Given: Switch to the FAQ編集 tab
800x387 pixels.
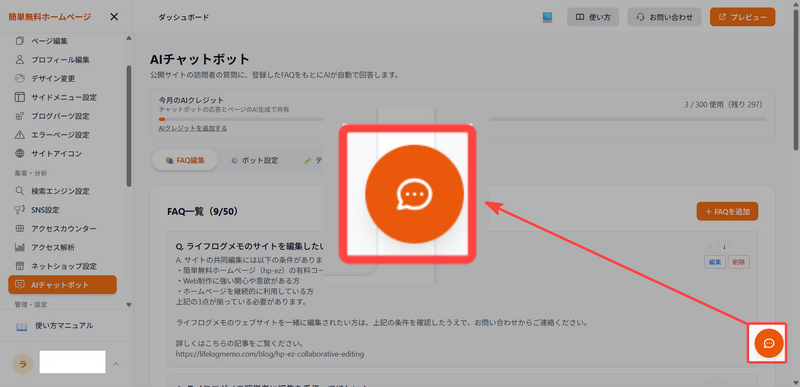Looking at the screenshot, I should click(185, 160).
